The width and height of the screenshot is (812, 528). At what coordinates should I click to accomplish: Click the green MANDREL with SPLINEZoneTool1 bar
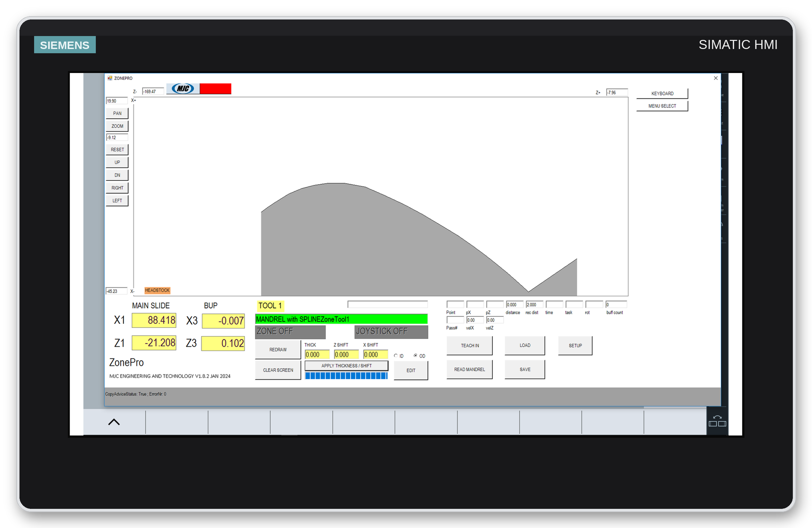click(341, 319)
